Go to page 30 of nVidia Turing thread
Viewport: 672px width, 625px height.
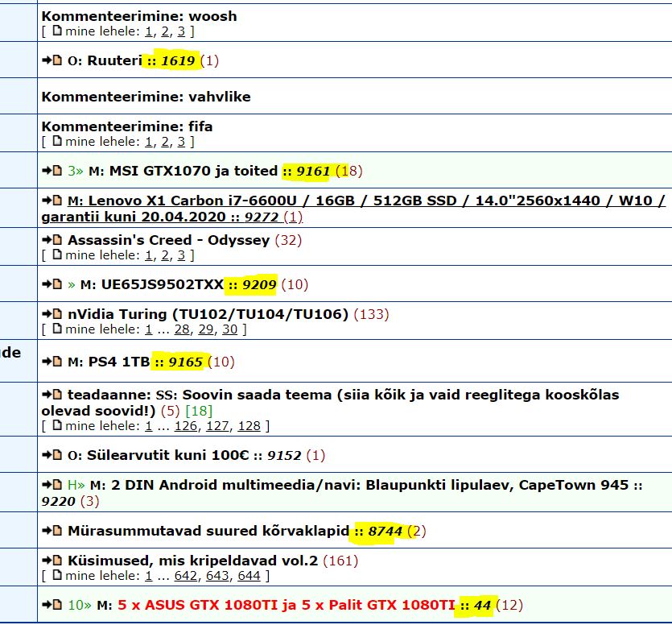(x=229, y=329)
